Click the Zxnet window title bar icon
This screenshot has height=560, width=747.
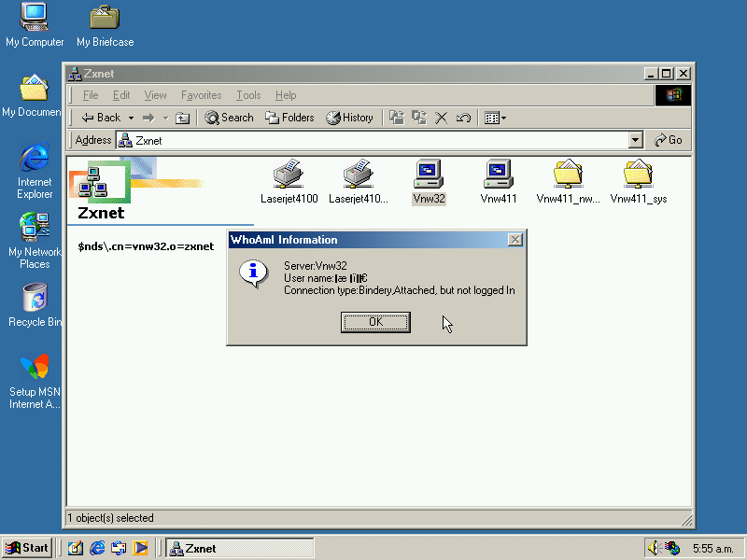[x=75, y=74]
